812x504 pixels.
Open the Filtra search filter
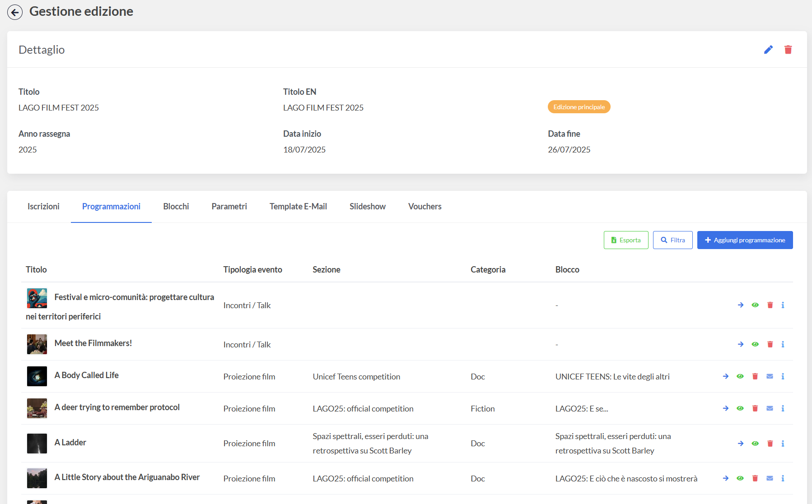click(x=672, y=240)
